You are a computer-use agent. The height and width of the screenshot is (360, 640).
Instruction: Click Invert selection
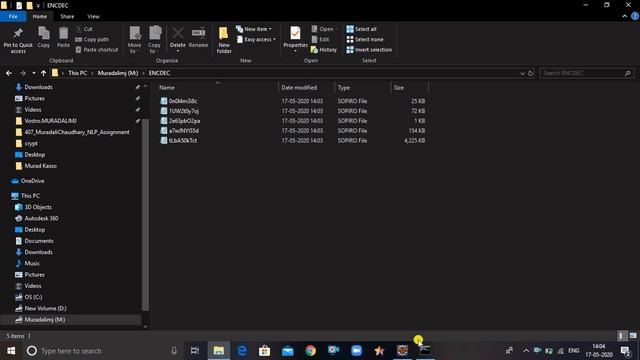(369, 49)
